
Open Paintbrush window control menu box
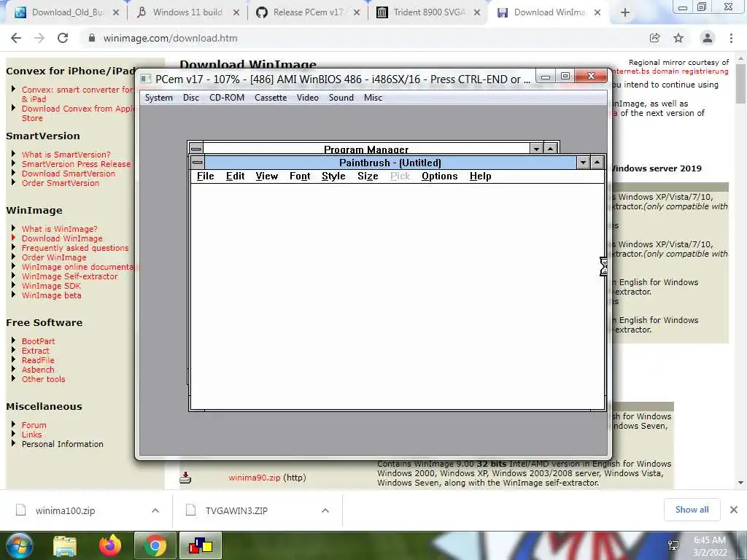(197, 163)
